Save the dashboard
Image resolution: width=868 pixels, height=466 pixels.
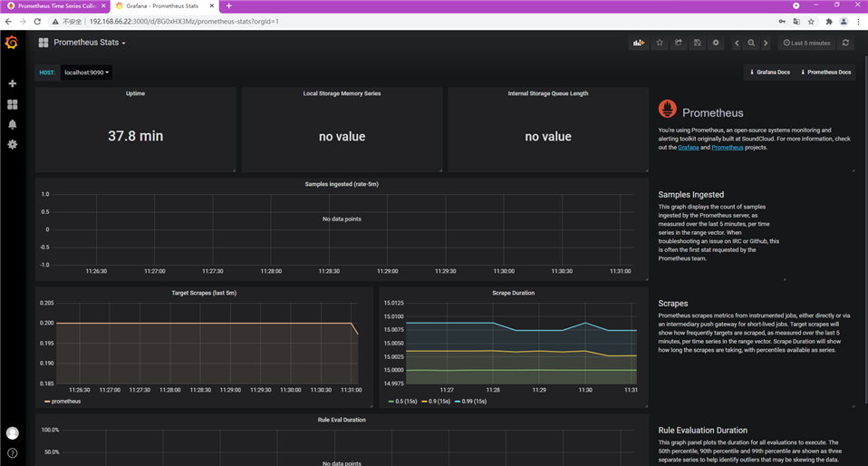[x=697, y=43]
